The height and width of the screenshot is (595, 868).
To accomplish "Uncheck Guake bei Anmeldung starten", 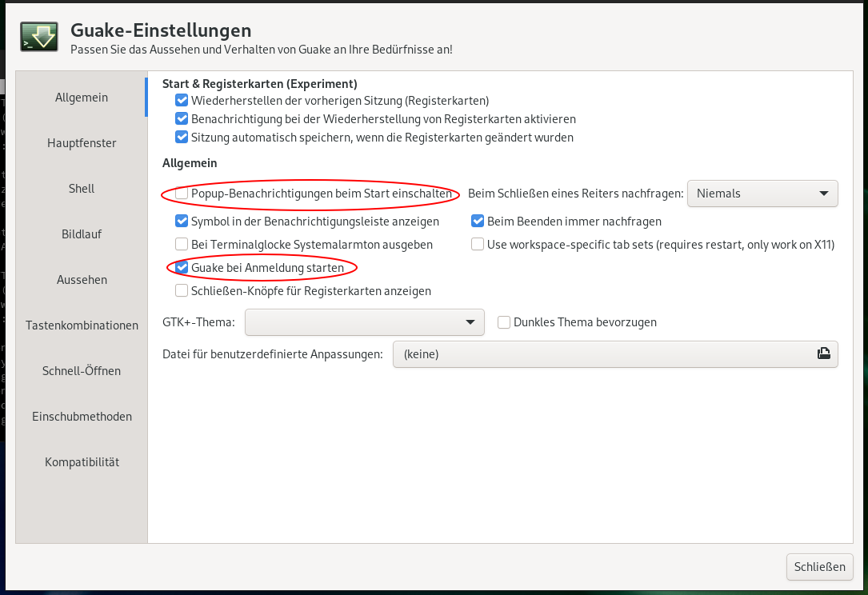I will click(x=182, y=268).
